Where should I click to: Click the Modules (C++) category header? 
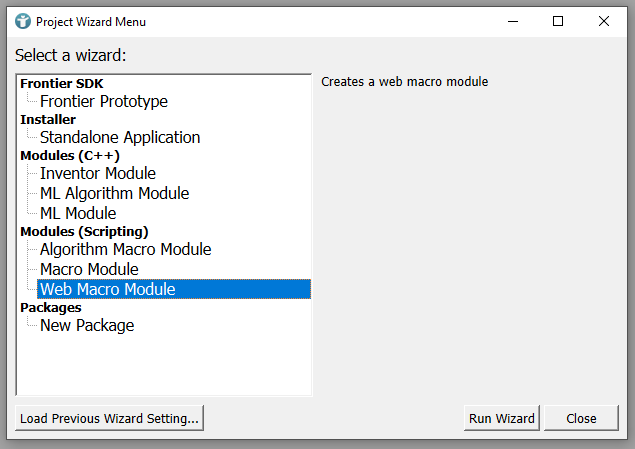pos(70,156)
